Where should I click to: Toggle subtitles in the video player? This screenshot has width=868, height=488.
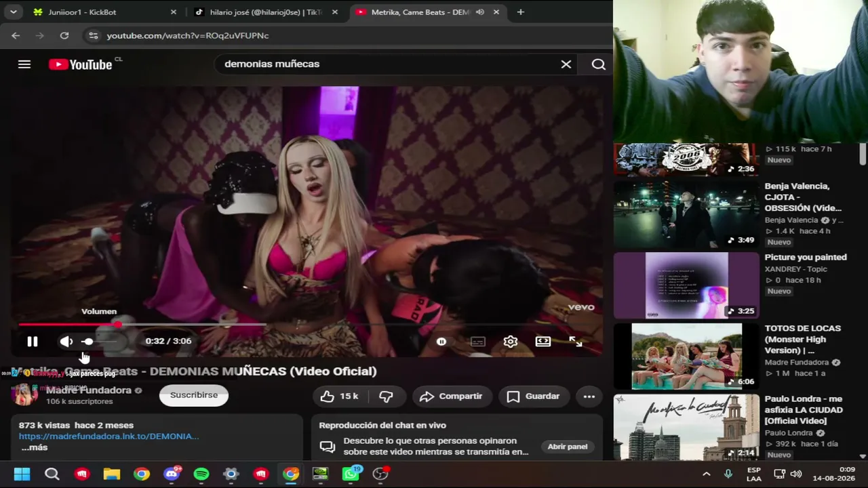click(478, 342)
